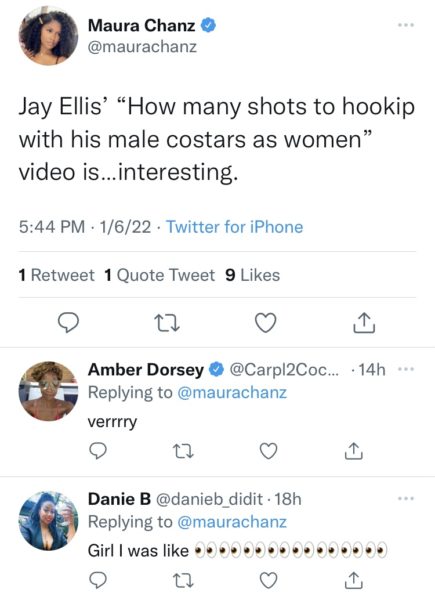Open Maura Chanz's profile picture
Viewport: 435px width, 600px height.
click(x=48, y=36)
